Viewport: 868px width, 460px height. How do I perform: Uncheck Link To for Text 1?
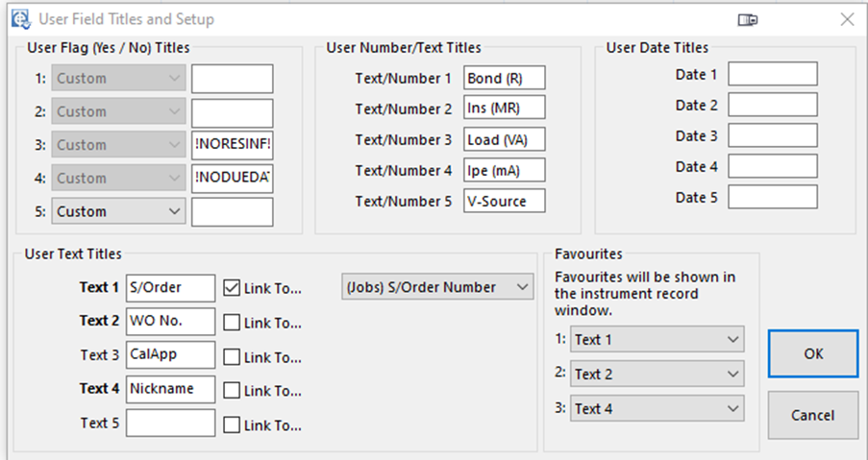[x=232, y=287]
